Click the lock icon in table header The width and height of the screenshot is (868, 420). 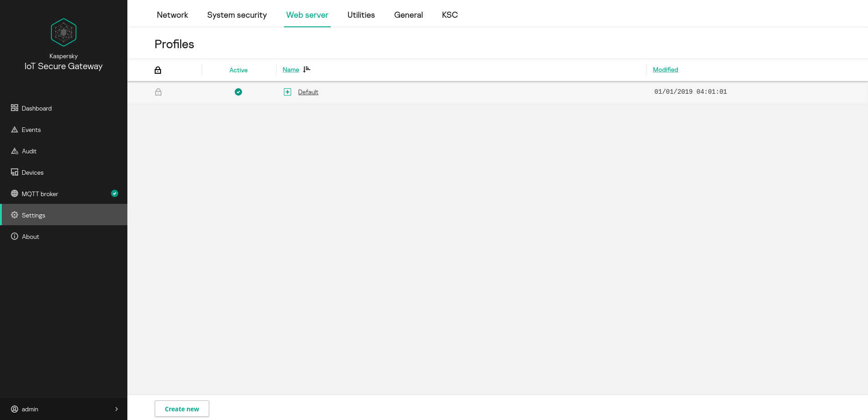(x=158, y=70)
